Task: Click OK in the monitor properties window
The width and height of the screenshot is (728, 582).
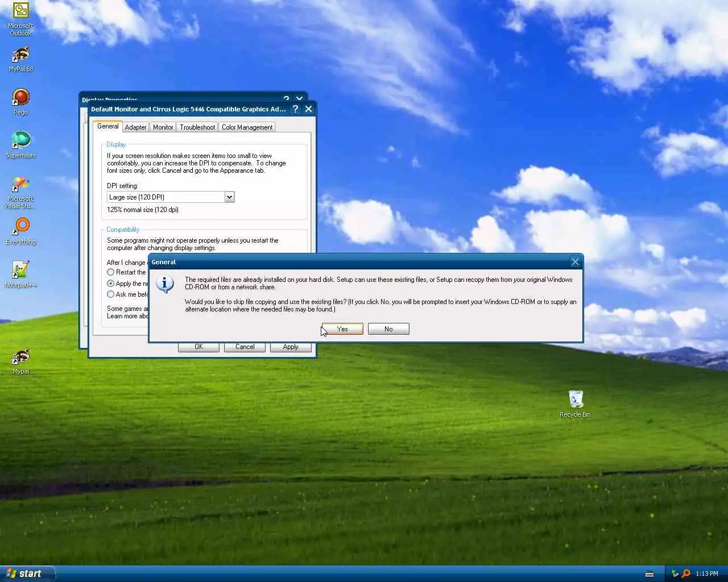Action: pyautogui.click(x=198, y=347)
